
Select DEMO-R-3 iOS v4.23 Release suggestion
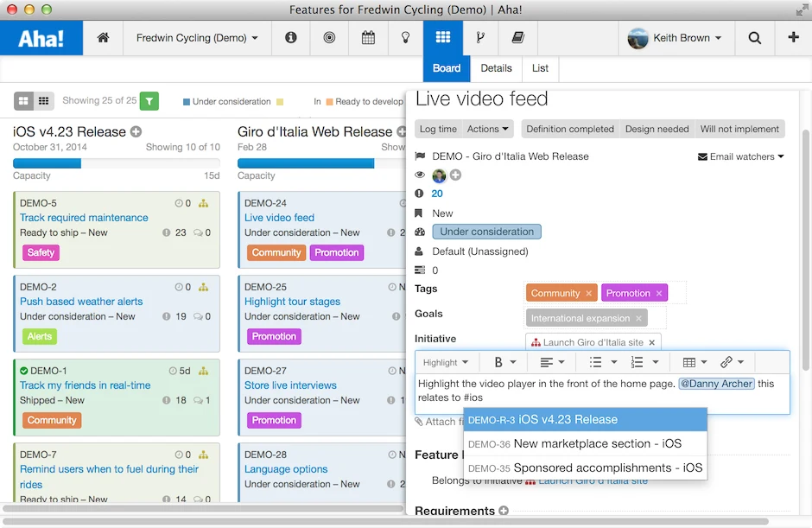[585, 420]
